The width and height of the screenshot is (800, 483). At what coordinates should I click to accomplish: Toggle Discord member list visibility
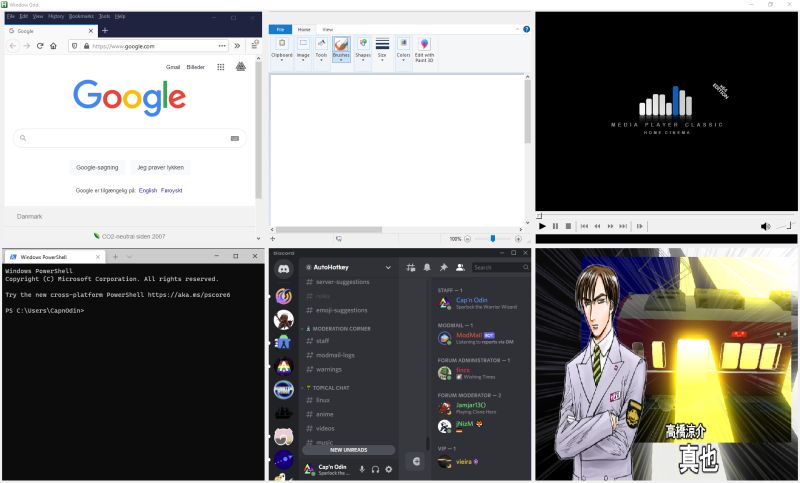click(x=460, y=267)
